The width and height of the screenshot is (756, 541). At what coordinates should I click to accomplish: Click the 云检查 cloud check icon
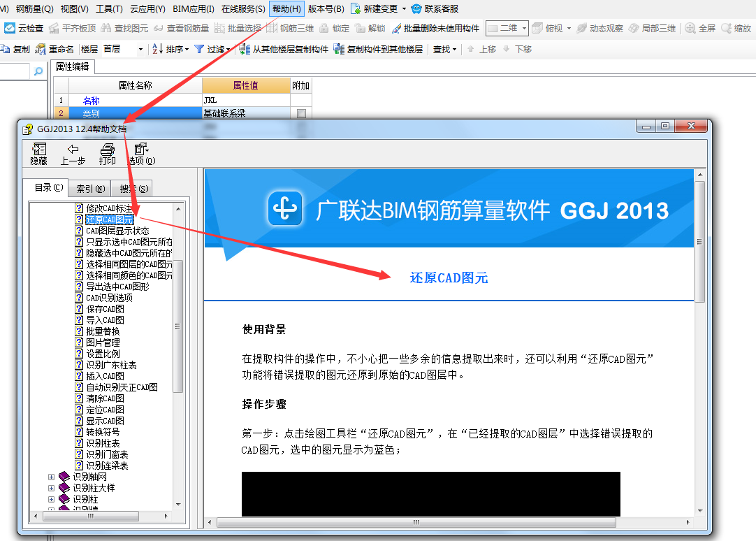[10, 29]
